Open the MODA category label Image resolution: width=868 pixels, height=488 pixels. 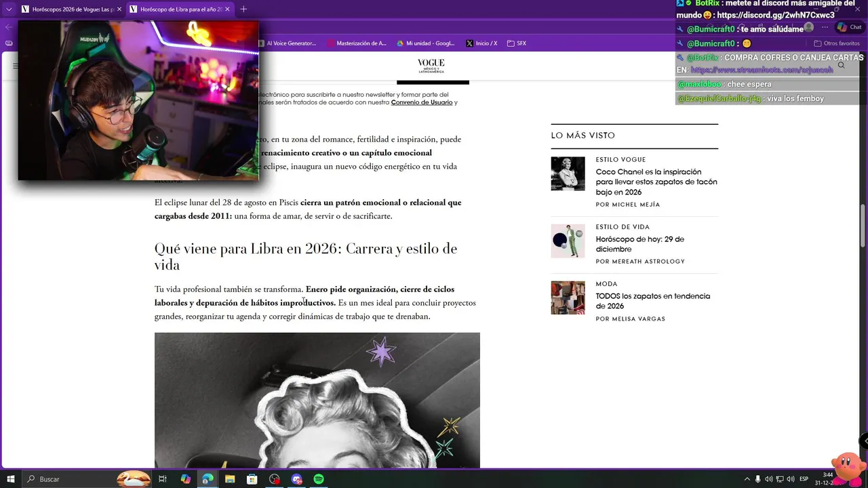[x=607, y=284]
